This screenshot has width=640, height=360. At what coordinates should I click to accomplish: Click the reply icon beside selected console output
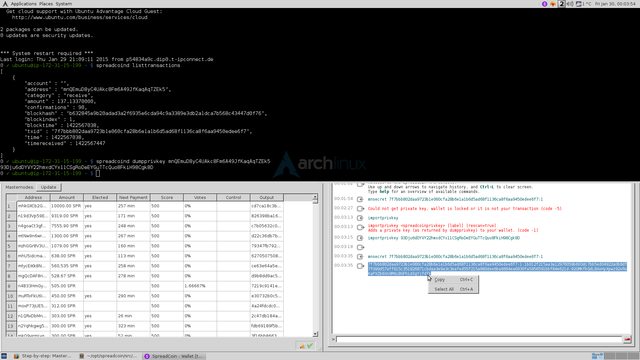tap(360, 266)
